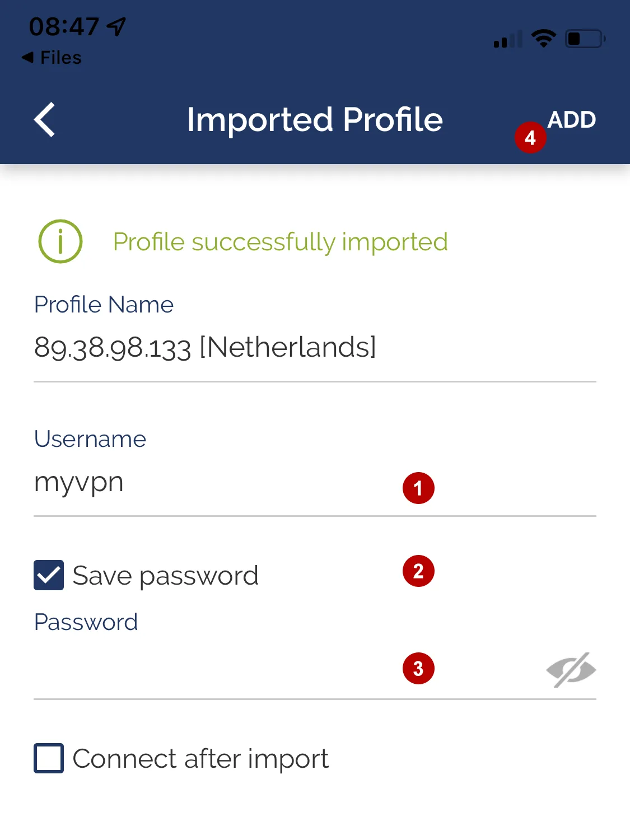Return to Files via the breadcrumb link

[52, 57]
